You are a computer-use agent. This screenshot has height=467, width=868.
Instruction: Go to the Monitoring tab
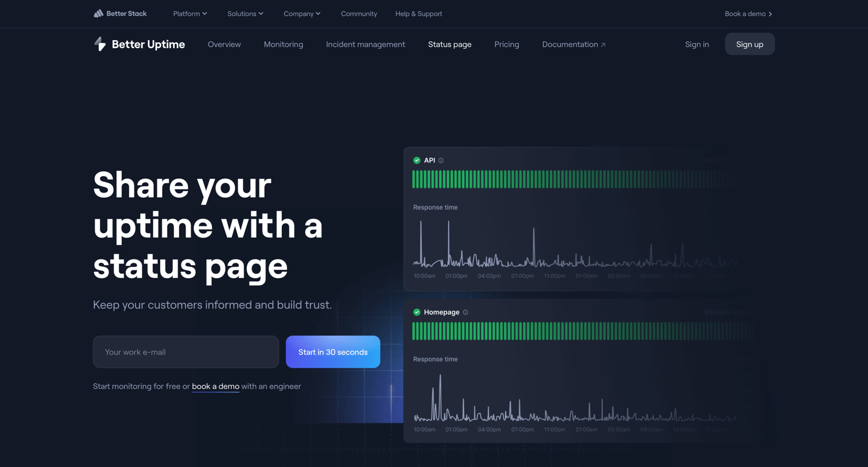click(283, 44)
